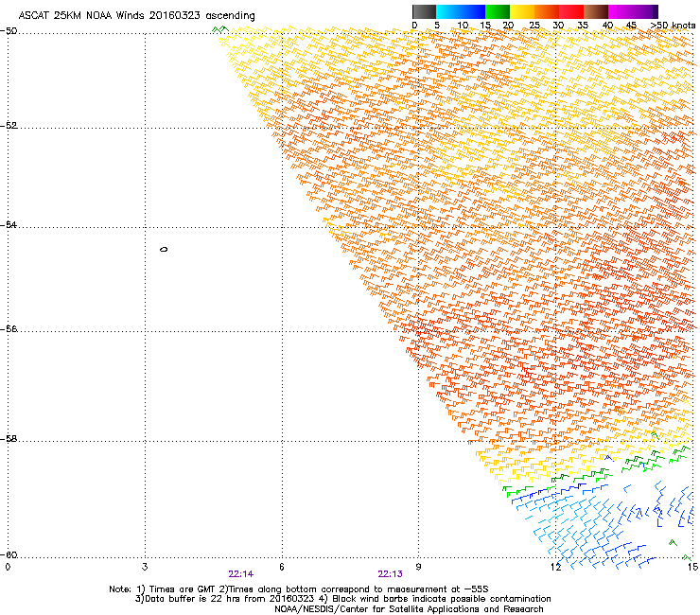Select the yellow 20-25 knots legend segment
700x615 pixels.
tap(522, 11)
